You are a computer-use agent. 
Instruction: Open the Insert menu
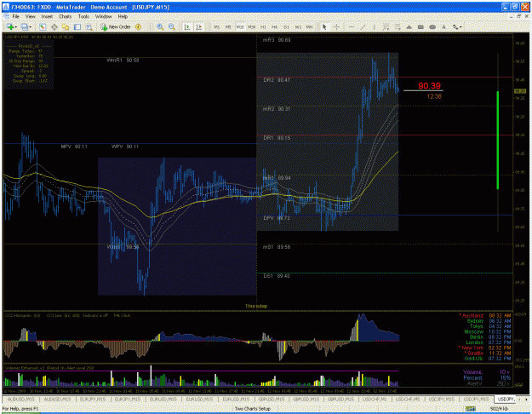coord(47,16)
